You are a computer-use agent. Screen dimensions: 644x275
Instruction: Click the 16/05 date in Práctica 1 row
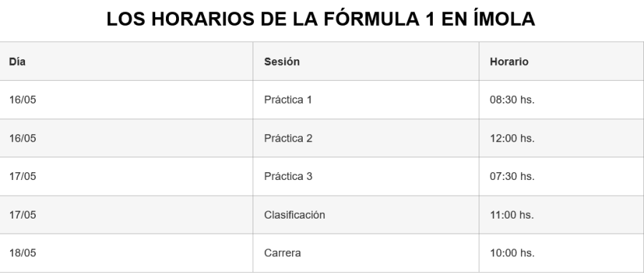[23, 100]
